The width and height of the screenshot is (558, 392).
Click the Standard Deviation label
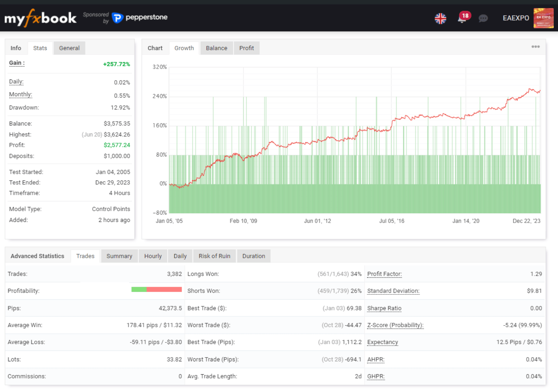[393, 291]
